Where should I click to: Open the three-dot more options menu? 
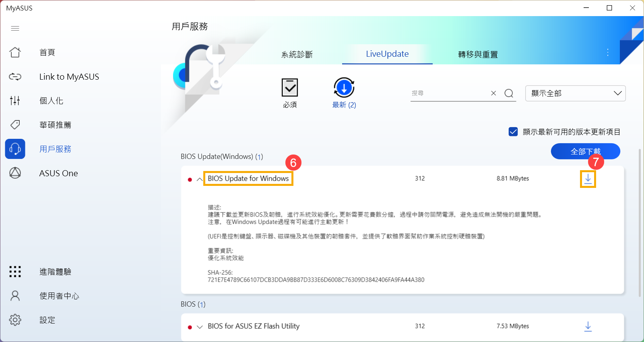[608, 52]
